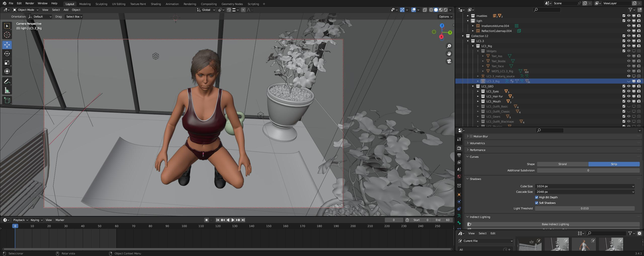644x256 pixels.
Task: Open the Tool properties tab
Action: click(459, 139)
